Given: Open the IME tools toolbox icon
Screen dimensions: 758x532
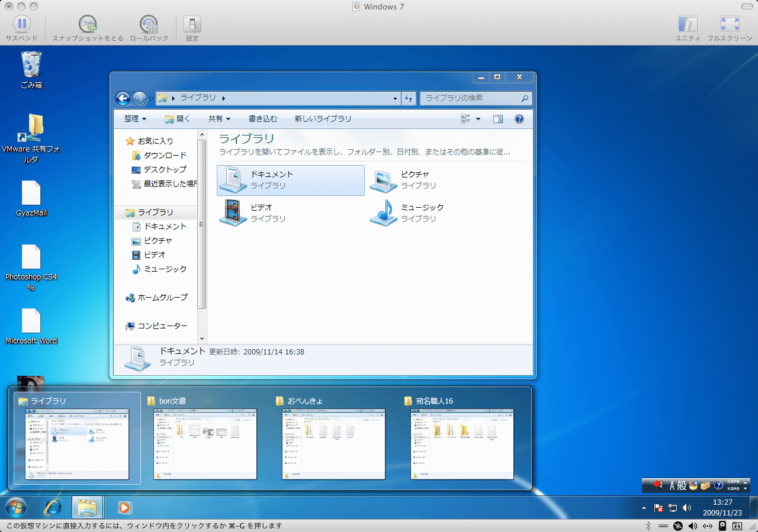Looking at the screenshot, I should (x=705, y=485).
